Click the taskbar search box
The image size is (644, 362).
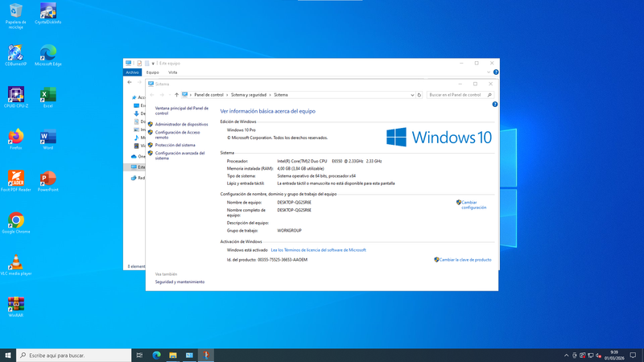click(x=74, y=356)
